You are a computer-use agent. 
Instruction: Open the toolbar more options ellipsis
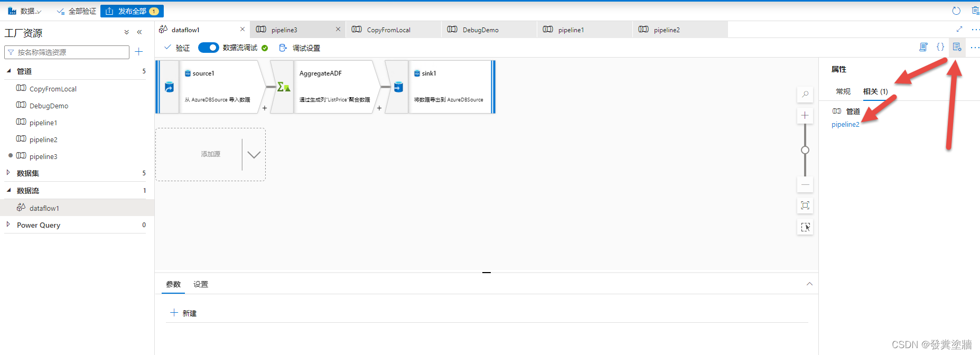coord(975,48)
